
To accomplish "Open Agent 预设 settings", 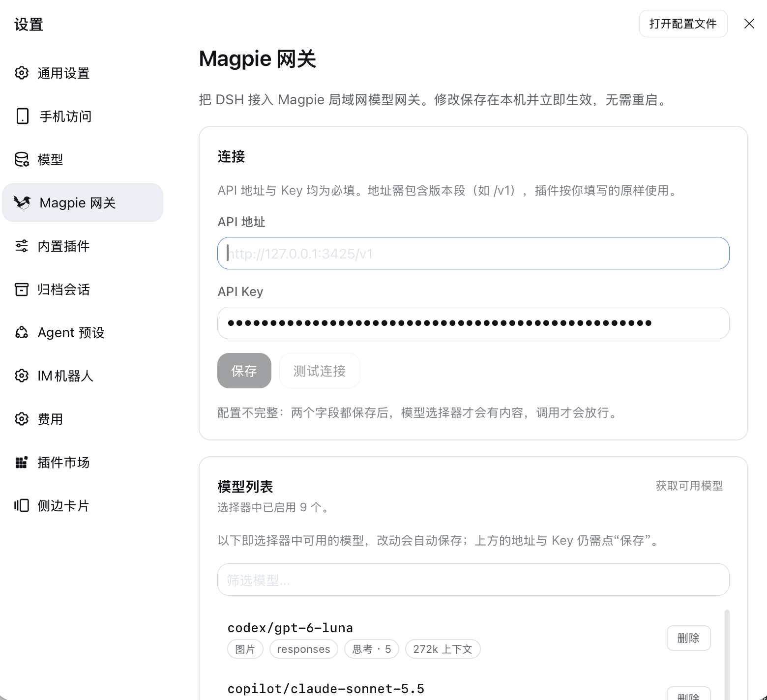I will [x=83, y=332].
